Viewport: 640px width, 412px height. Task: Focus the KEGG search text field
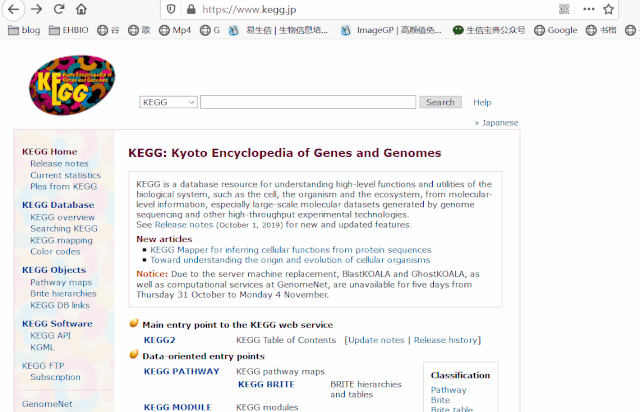[308, 102]
